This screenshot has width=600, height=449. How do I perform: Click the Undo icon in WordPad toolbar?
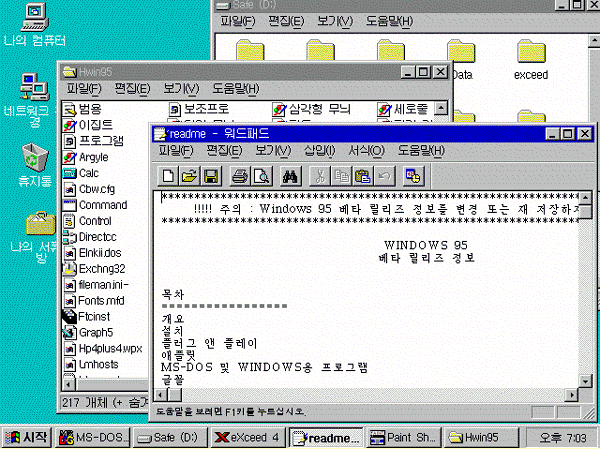tap(384, 176)
